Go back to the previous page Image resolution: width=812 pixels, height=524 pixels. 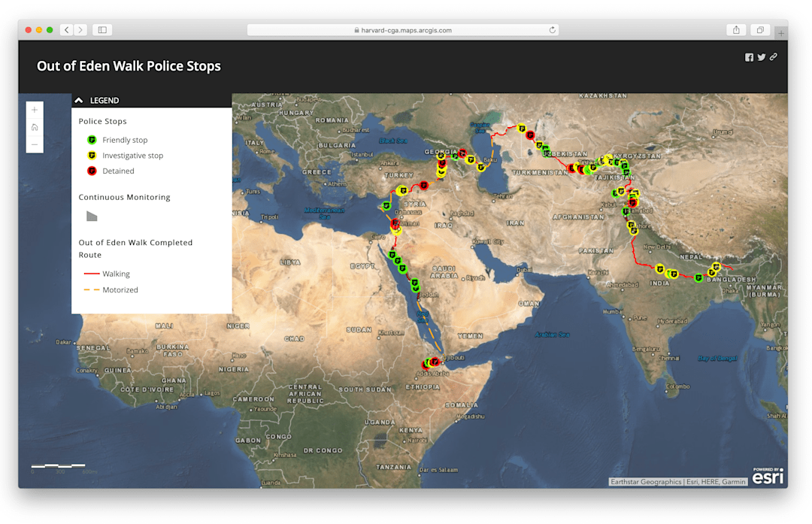coord(66,30)
